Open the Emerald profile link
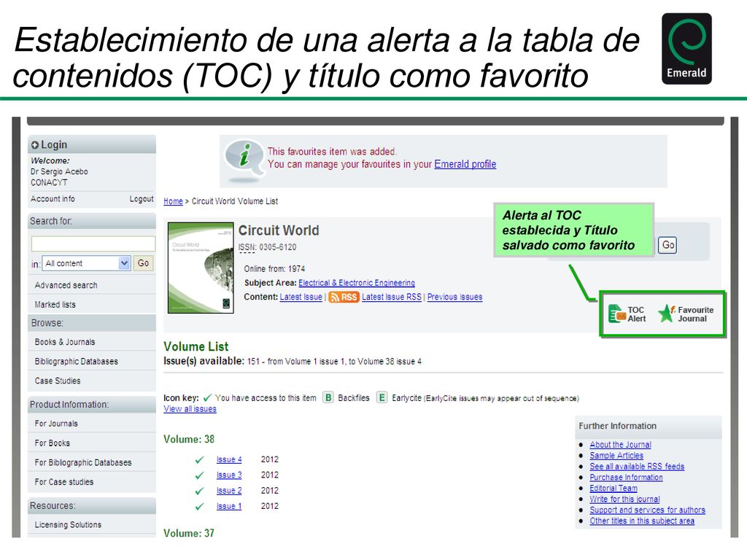Image resolution: width=747 pixels, height=560 pixels. click(465, 164)
